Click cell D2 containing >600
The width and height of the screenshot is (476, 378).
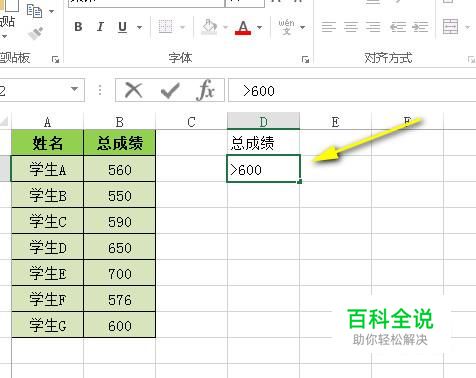(x=263, y=169)
